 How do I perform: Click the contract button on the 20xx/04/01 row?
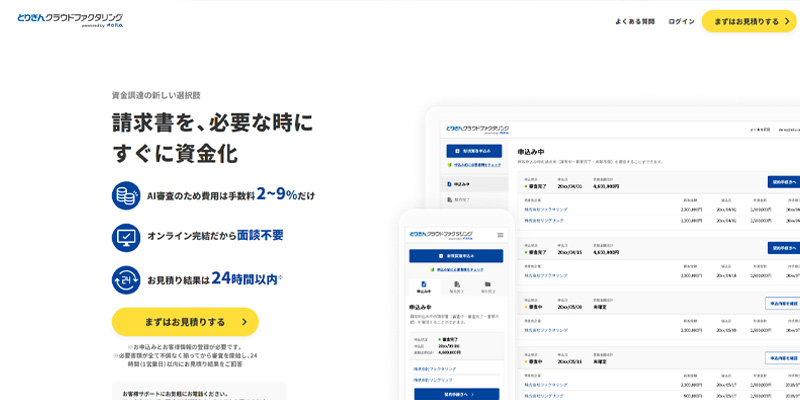click(784, 182)
